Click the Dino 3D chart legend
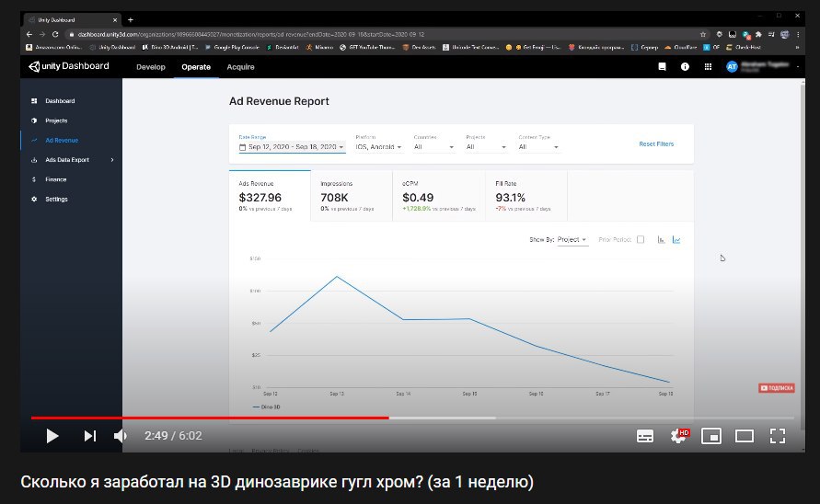The width and height of the screenshot is (820, 504). pyautogui.click(x=266, y=407)
